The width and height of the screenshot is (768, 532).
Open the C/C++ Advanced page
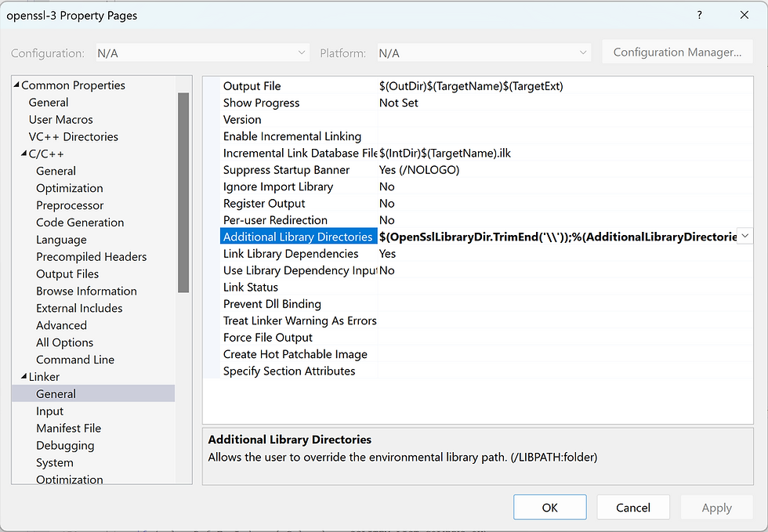click(x=61, y=325)
